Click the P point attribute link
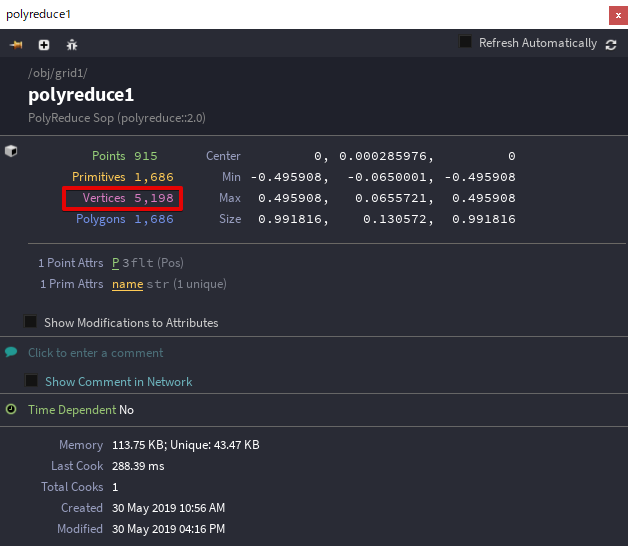Viewport: 628px width, 546px height. (x=115, y=263)
